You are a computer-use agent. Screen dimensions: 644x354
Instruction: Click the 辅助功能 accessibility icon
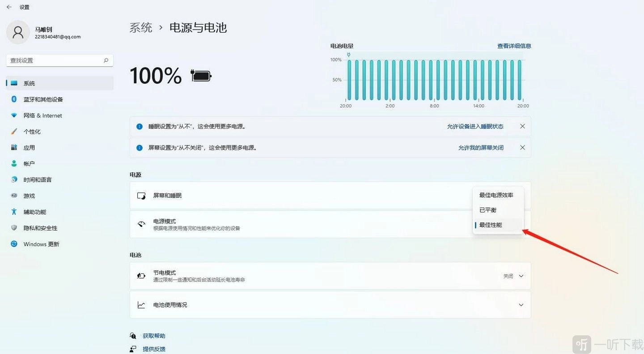pyautogui.click(x=14, y=212)
